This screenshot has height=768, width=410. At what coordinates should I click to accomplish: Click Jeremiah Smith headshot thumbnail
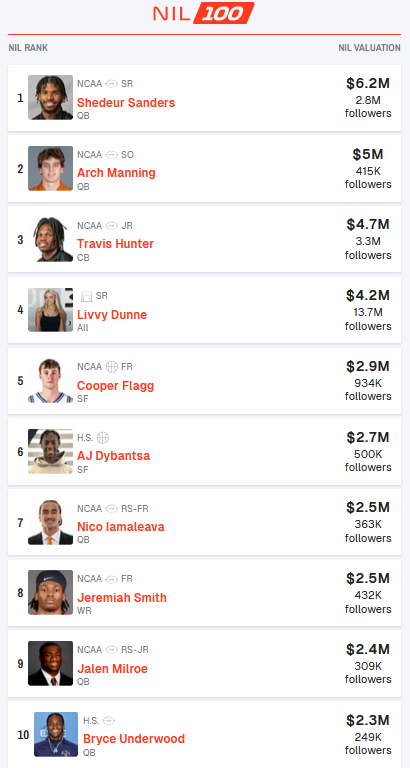(x=50, y=593)
